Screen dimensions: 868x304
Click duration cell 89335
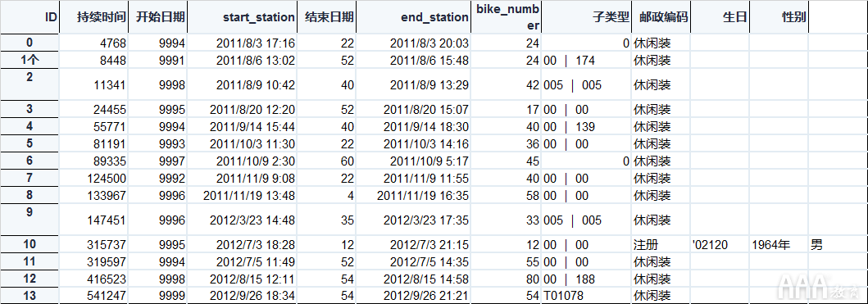[x=93, y=161]
